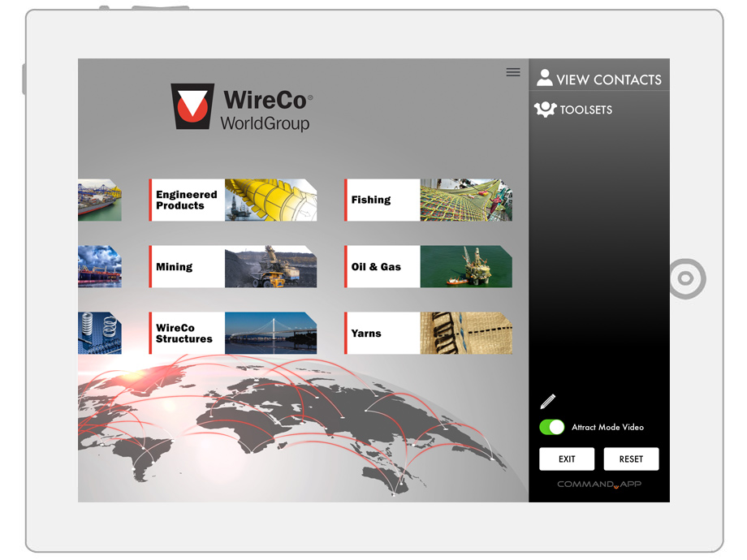Click the EXIT button
The width and height of the screenshot is (747, 560).
pyautogui.click(x=567, y=459)
